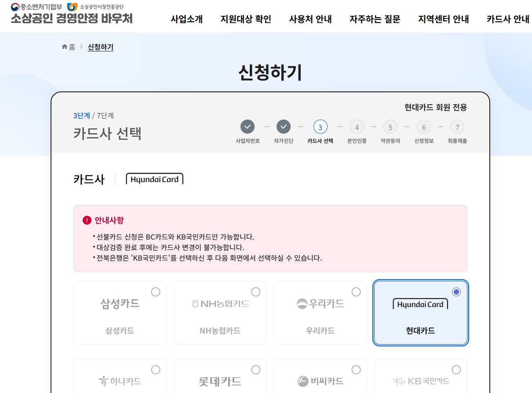
Task: Click the Hyundai Card logo in the selected card
Action: click(421, 304)
